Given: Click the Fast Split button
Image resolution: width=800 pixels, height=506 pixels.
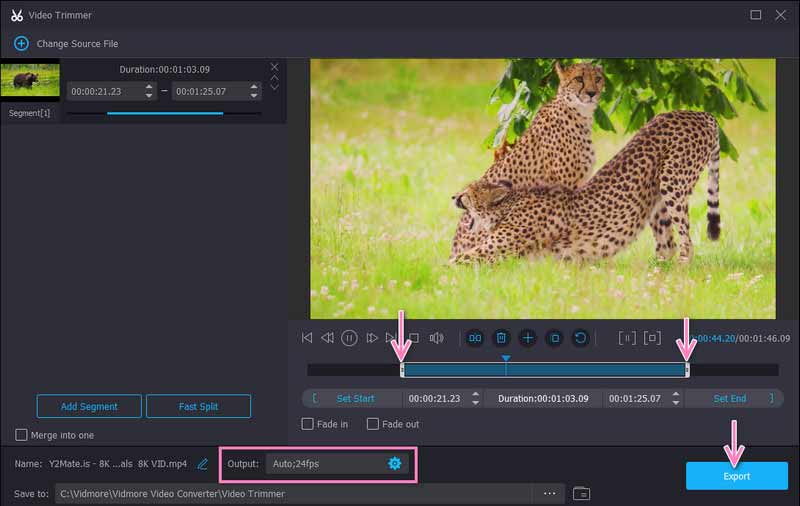Looking at the screenshot, I should (x=198, y=406).
